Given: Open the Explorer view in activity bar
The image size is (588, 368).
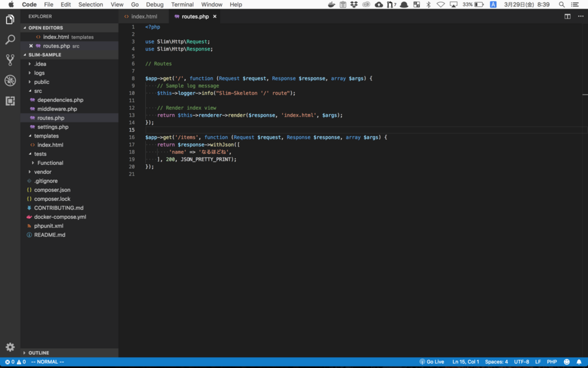Looking at the screenshot, I should (x=10, y=20).
